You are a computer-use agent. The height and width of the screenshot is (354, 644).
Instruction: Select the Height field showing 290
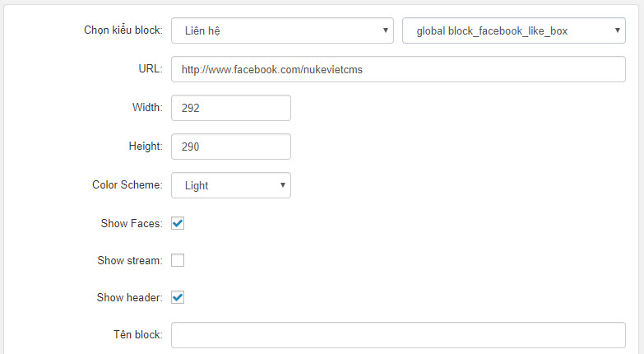coord(231,147)
